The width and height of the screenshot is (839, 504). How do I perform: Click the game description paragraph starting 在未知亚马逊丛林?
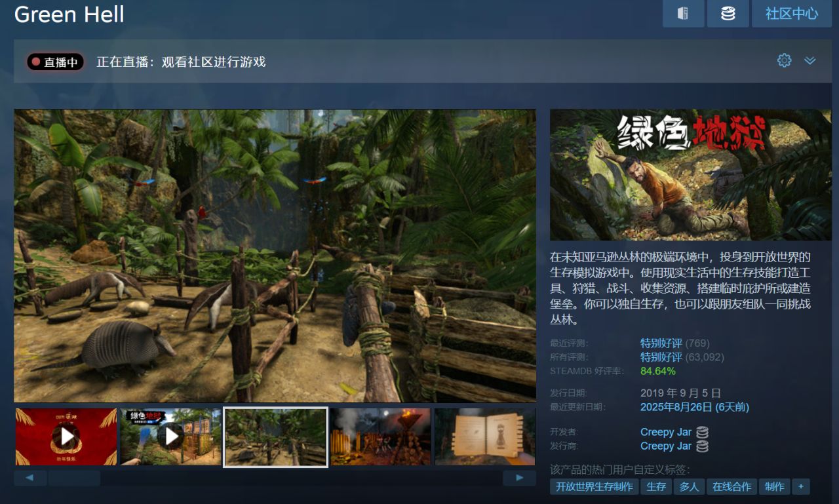[x=681, y=288]
